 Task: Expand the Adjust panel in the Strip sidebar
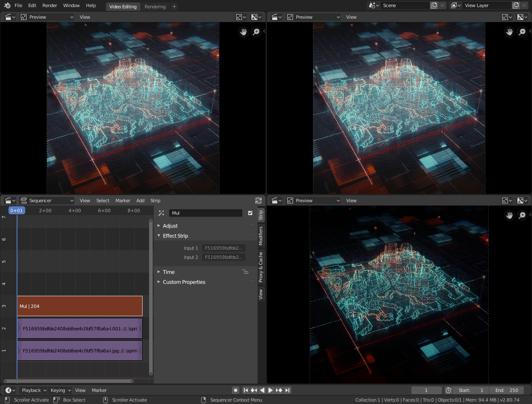(170, 226)
